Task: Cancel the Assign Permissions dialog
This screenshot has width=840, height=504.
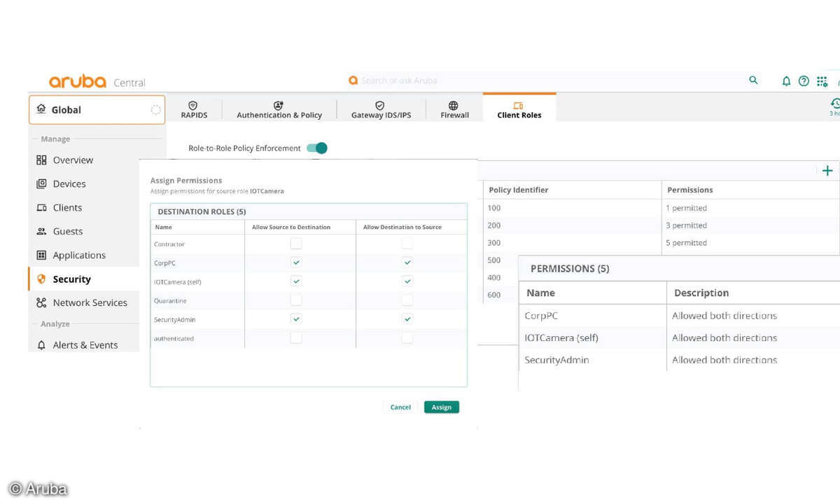Action: tap(400, 407)
